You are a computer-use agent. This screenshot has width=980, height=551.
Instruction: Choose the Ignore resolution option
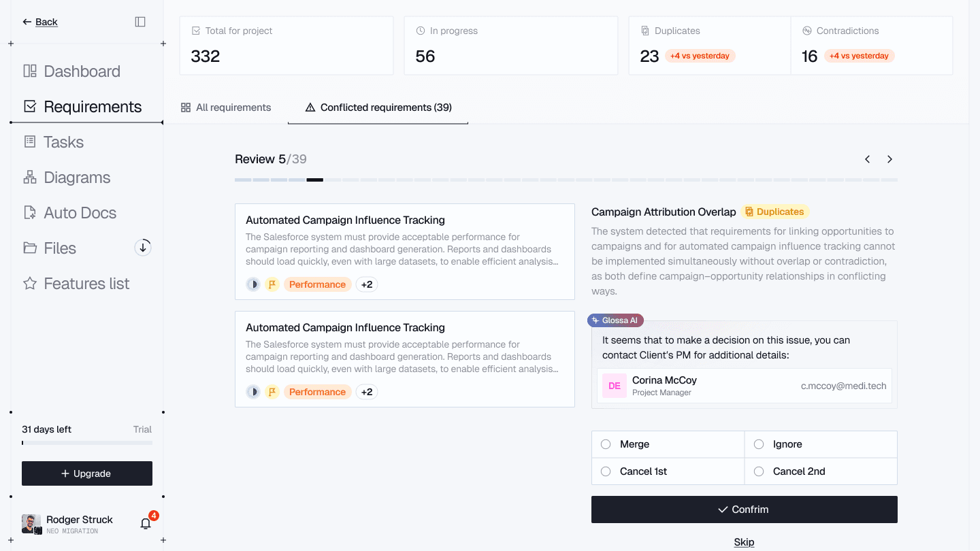pyautogui.click(x=758, y=444)
